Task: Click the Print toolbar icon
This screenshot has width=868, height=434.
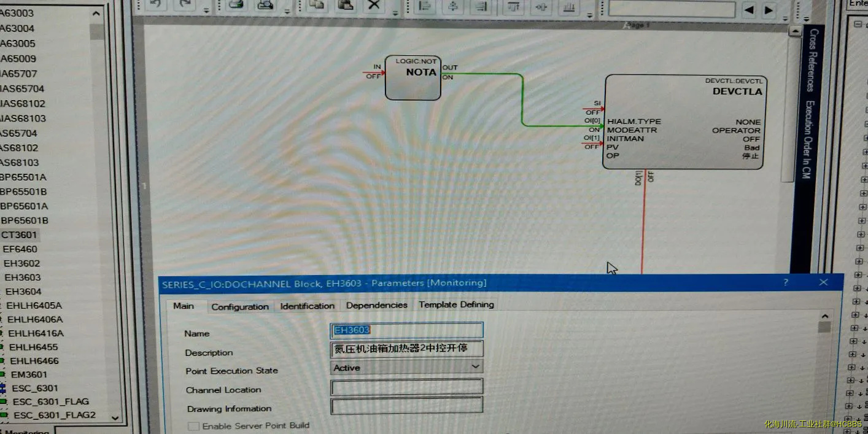Action: tap(236, 5)
